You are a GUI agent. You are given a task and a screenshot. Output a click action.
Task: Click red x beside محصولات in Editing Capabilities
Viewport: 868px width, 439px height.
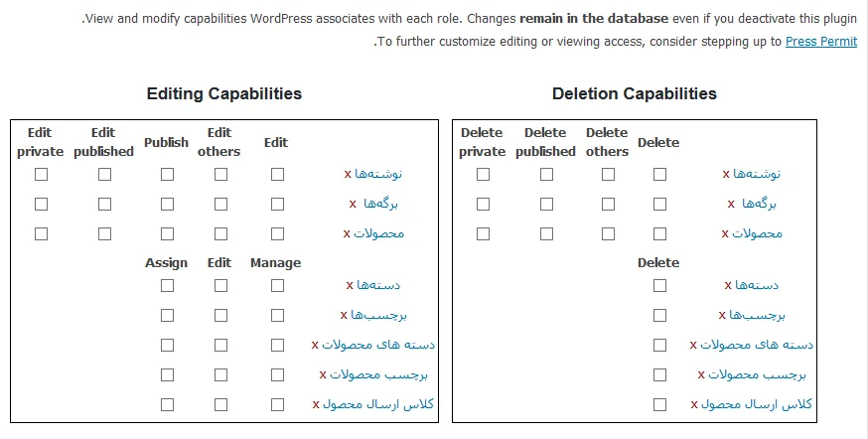click(x=347, y=234)
